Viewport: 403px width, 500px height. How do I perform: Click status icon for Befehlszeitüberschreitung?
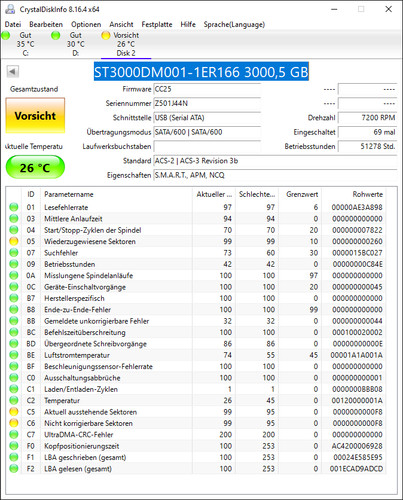tap(14, 332)
